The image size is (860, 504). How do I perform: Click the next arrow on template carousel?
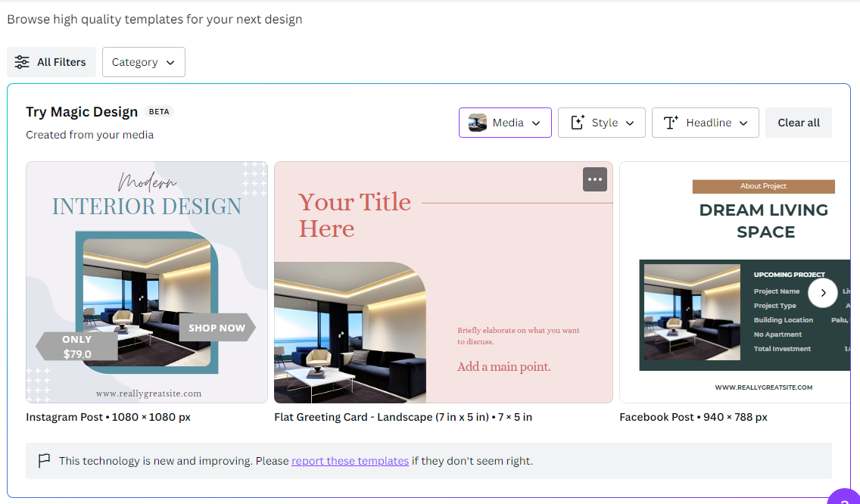point(823,293)
